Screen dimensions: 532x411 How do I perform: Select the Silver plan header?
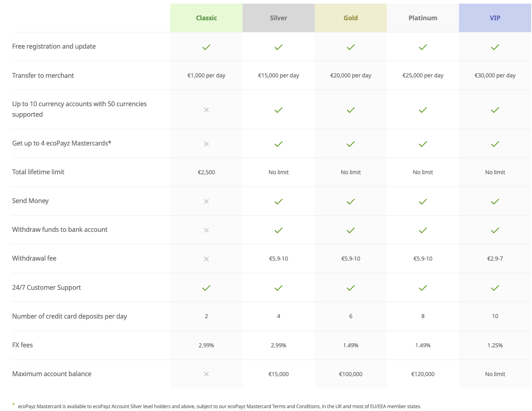click(279, 18)
